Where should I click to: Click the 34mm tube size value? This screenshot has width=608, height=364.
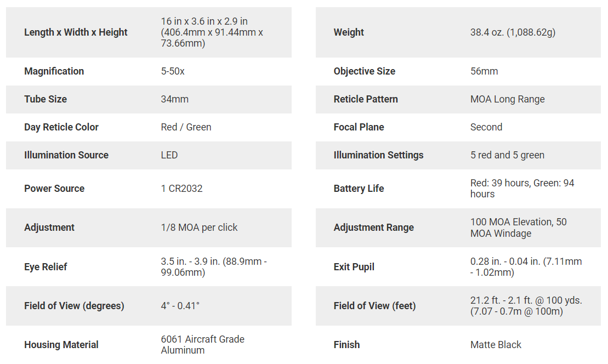(174, 99)
